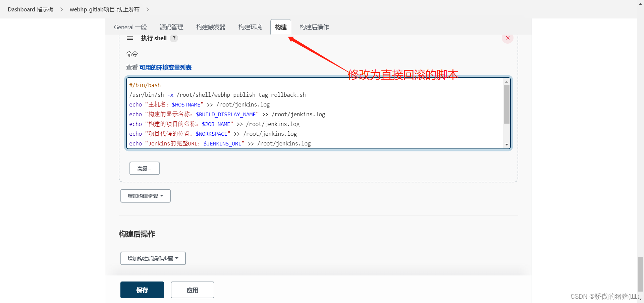Screen dimensions: 644x303
Task: Click the $JENKINS_URL echo line
Action: (x=220, y=143)
